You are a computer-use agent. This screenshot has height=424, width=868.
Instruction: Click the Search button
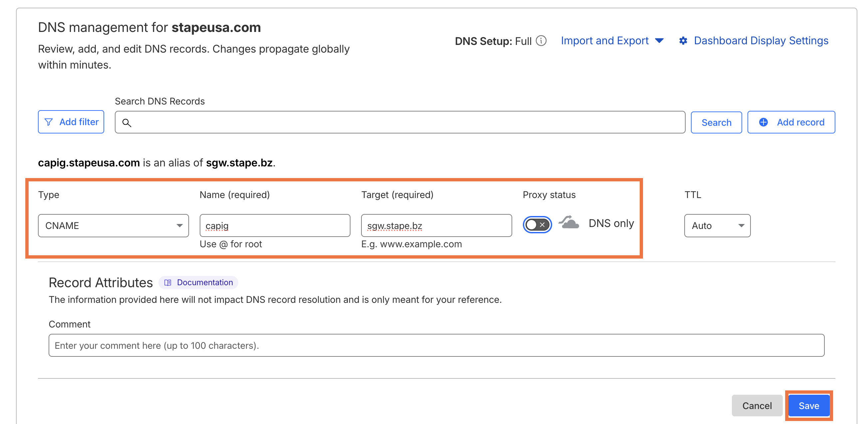pyautogui.click(x=716, y=122)
